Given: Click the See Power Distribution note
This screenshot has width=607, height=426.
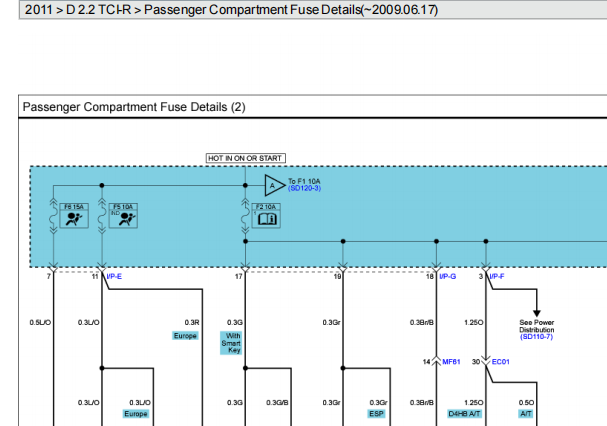Looking at the screenshot, I should click(537, 326).
